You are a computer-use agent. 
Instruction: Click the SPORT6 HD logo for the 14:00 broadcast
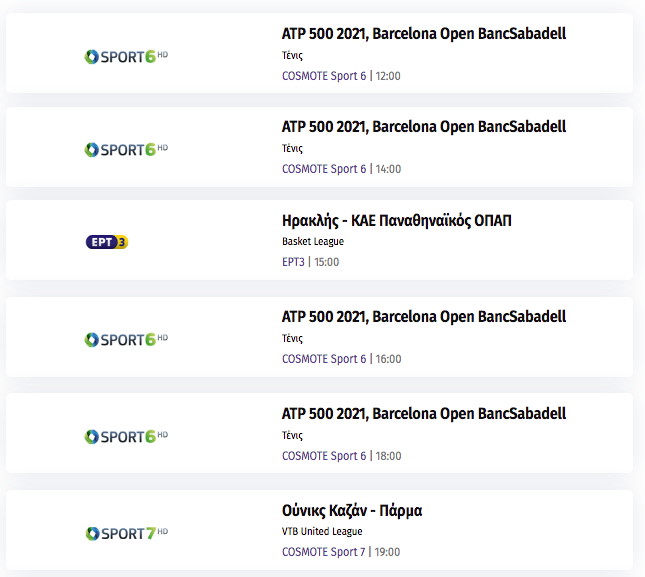coord(126,149)
